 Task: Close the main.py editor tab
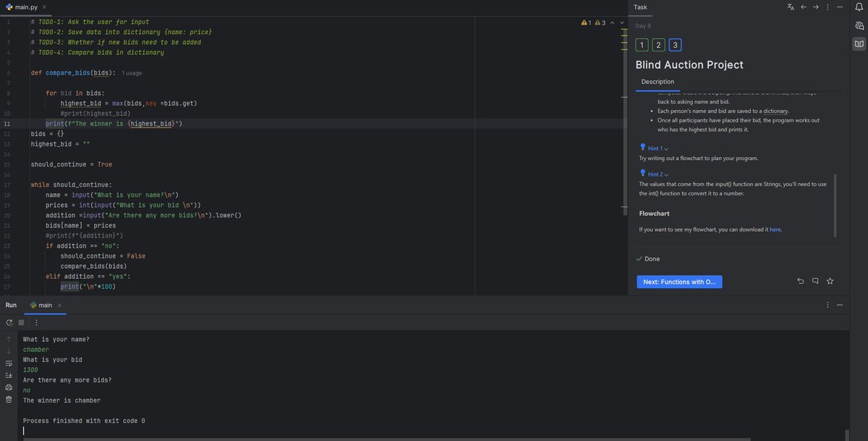pyautogui.click(x=44, y=7)
